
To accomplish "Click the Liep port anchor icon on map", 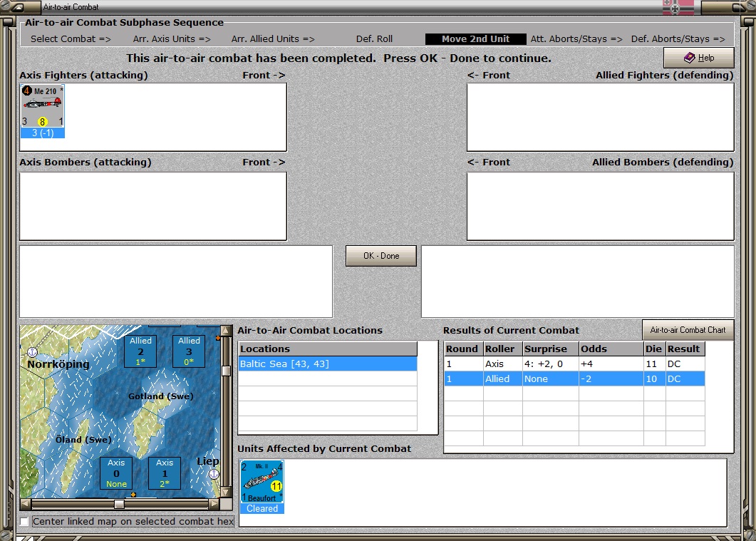I will (214, 474).
